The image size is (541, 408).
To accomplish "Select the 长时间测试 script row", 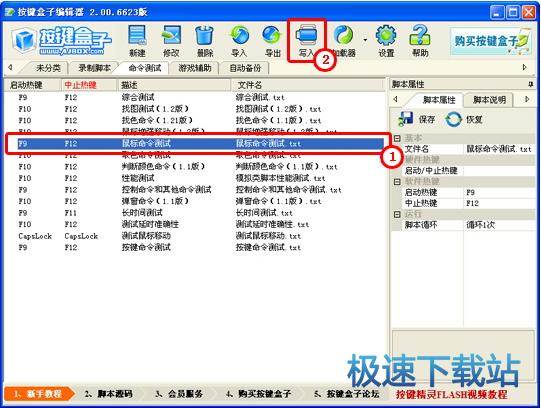I will 195,213.
